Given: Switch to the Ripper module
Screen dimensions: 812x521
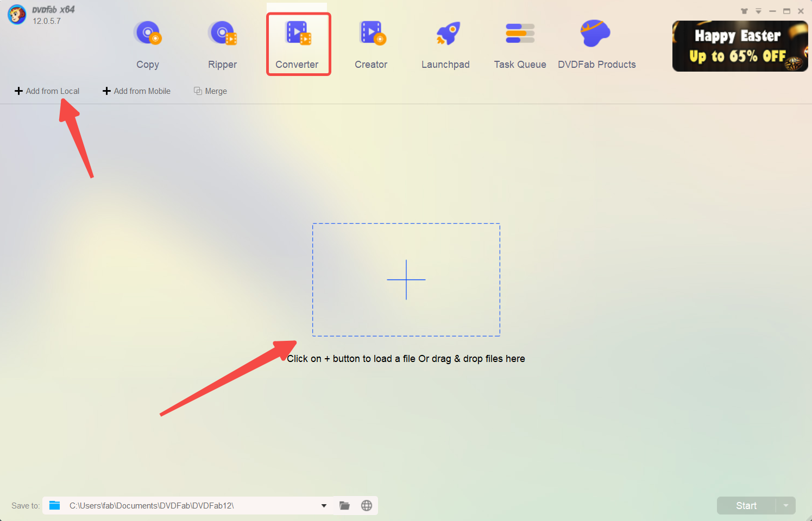Looking at the screenshot, I should 223,45.
